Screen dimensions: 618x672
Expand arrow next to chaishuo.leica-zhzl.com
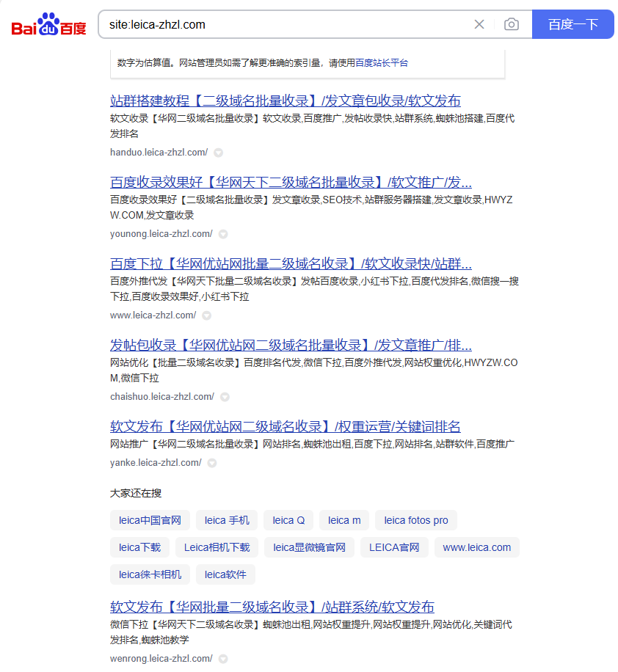225,397
